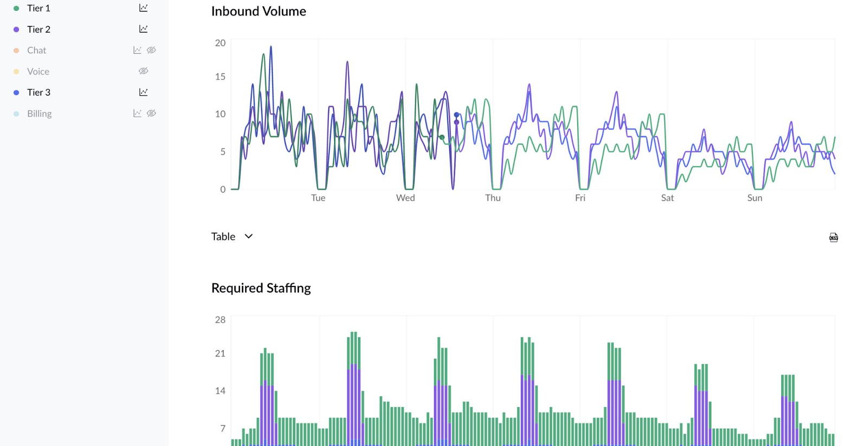Click the Thu label on volume chart axis
Image resolution: width=868 pixels, height=446 pixels.
pos(493,198)
